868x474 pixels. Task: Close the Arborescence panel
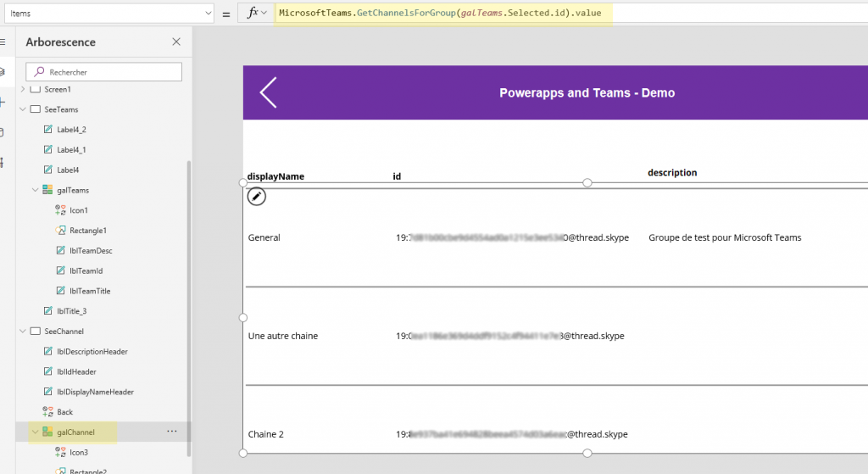click(x=176, y=42)
